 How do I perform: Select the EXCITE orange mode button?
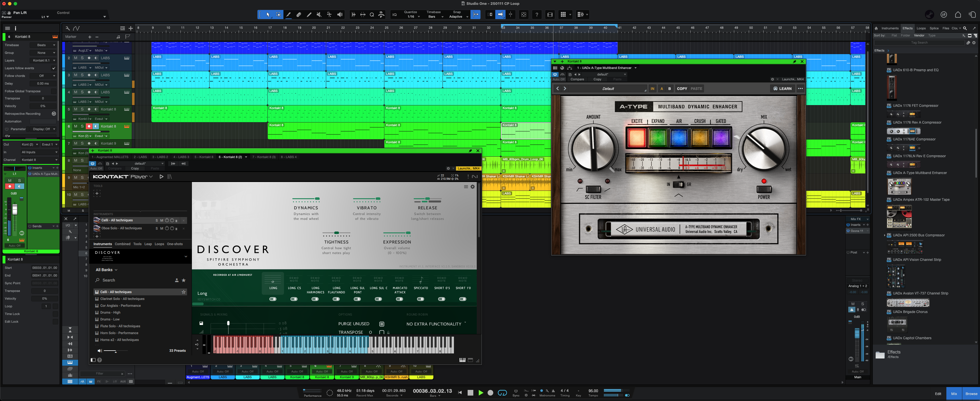636,137
